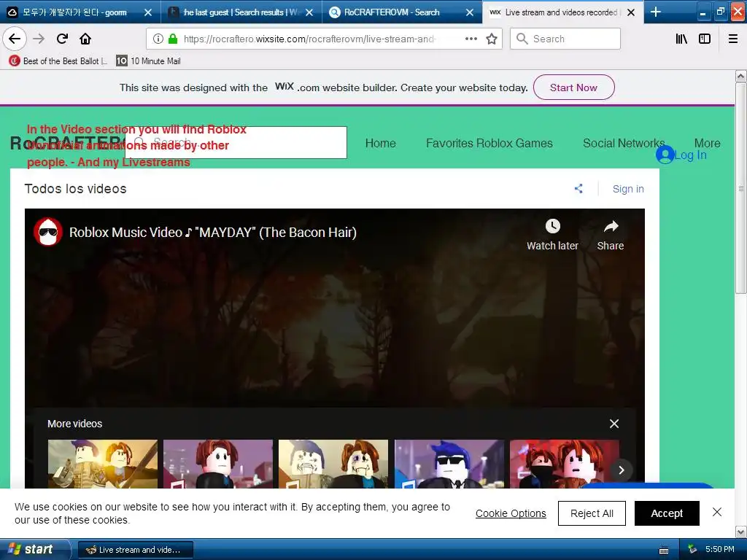This screenshot has height=560, width=747.
Task: Open the Windows start button
Action: coord(34,549)
